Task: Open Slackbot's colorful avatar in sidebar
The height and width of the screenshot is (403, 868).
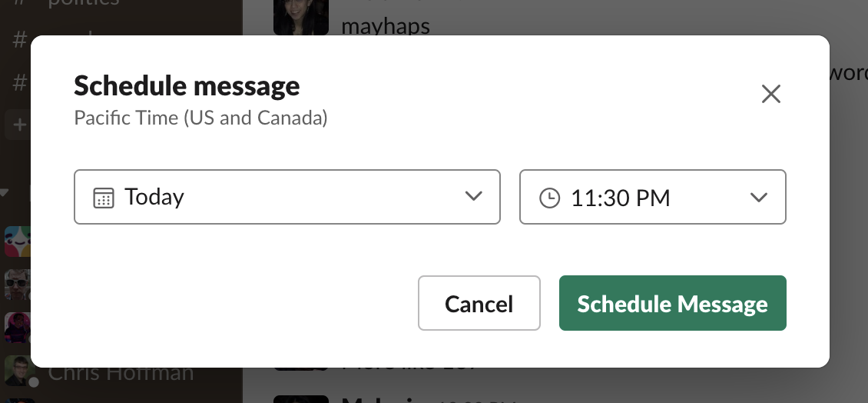Action: [x=17, y=241]
